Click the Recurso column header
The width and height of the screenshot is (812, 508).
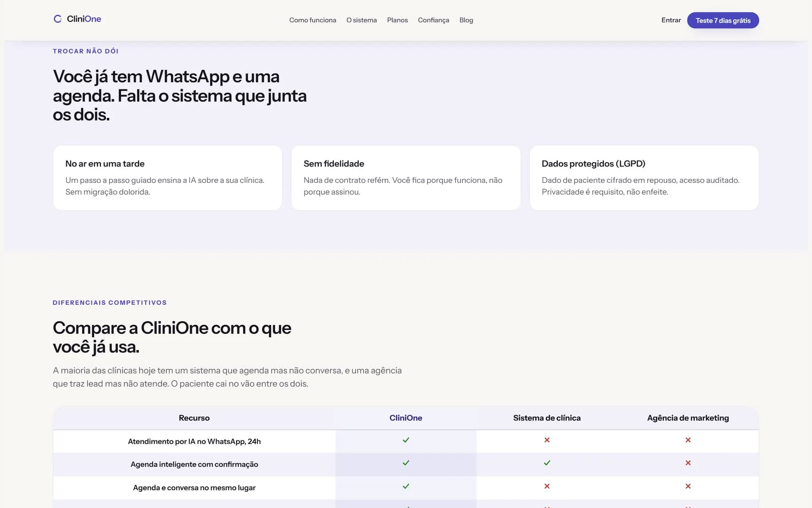[x=194, y=418]
